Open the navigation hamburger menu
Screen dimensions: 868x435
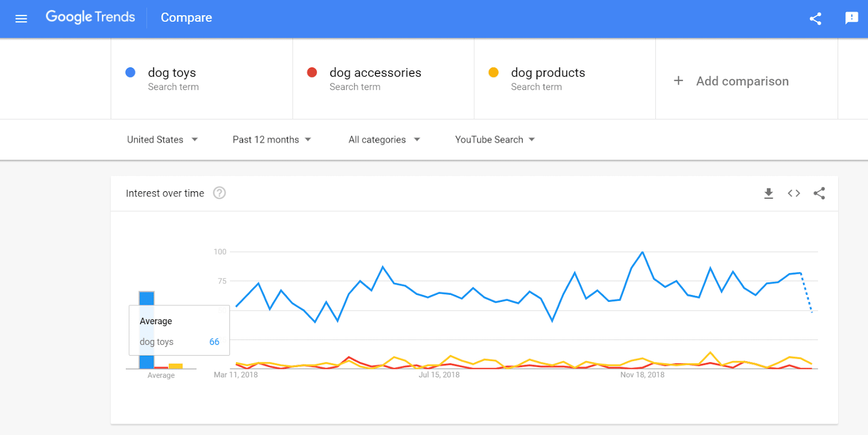21,18
